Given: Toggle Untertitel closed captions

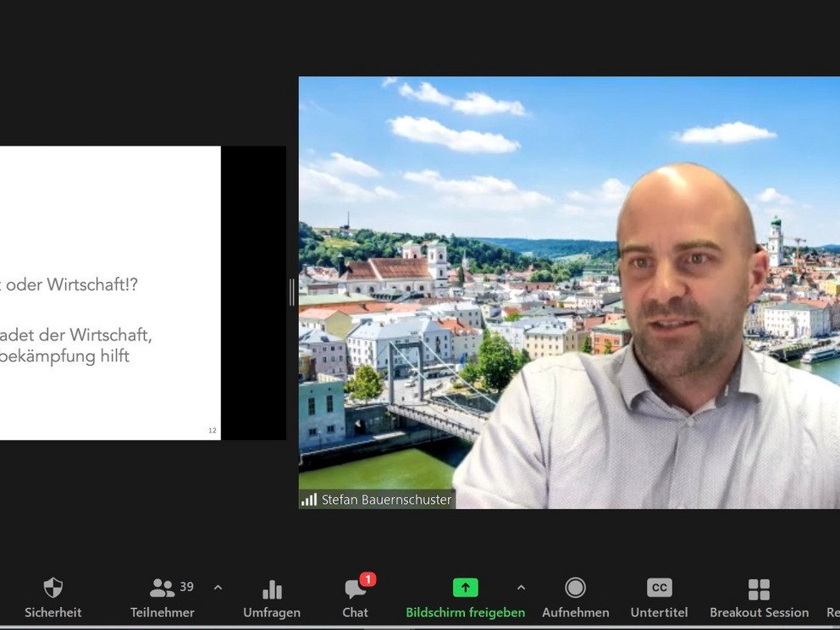Looking at the screenshot, I should [659, 598].
